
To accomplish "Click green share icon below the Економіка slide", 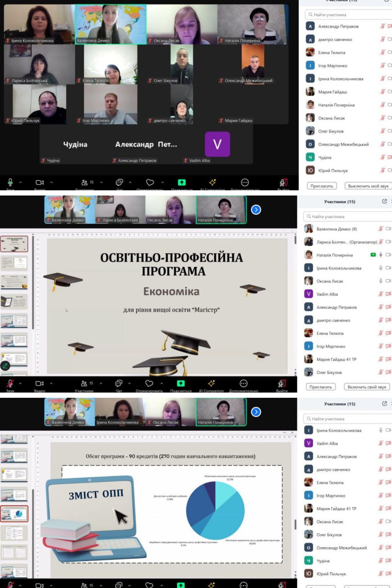I will pos(181,383).
